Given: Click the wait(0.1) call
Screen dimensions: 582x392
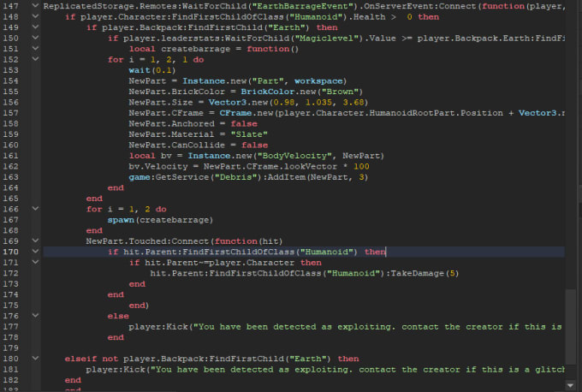Looking at the screenshot, I should coord(152,70).
